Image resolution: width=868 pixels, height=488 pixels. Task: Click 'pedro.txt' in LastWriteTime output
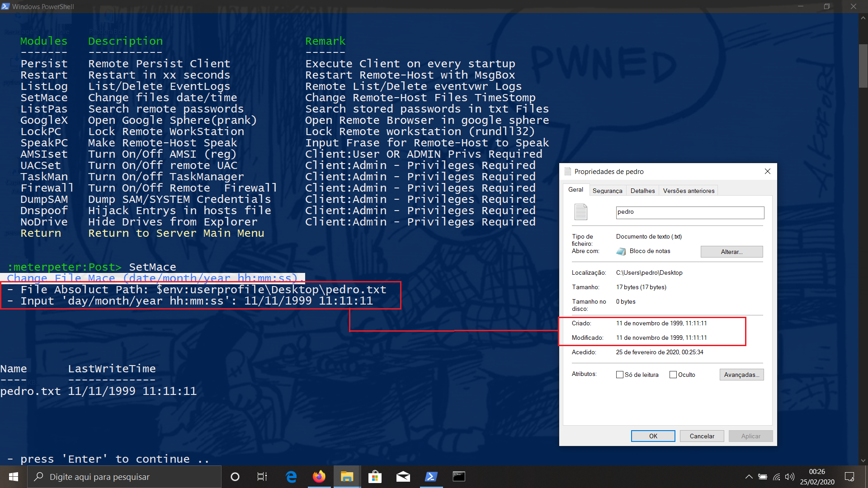pos(30,391)
